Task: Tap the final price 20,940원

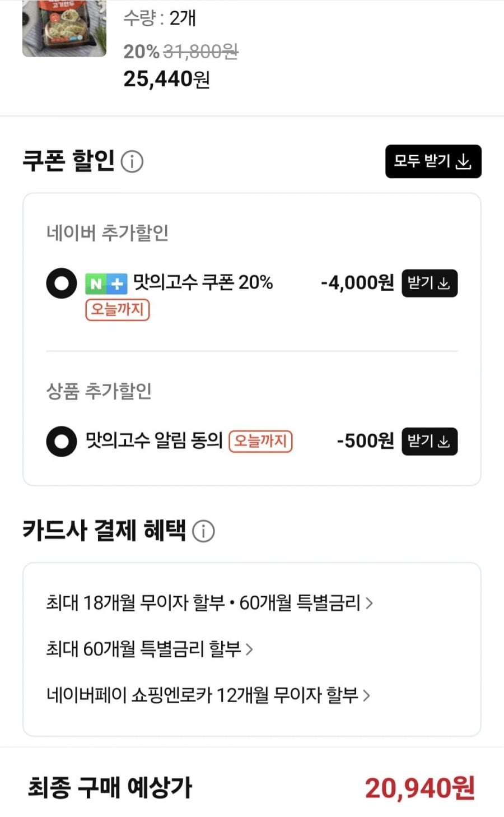Action: click(419, 788)
